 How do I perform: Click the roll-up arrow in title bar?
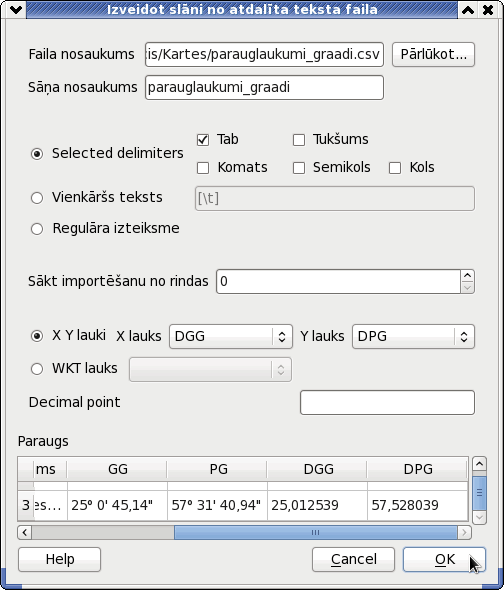[468, 10]
